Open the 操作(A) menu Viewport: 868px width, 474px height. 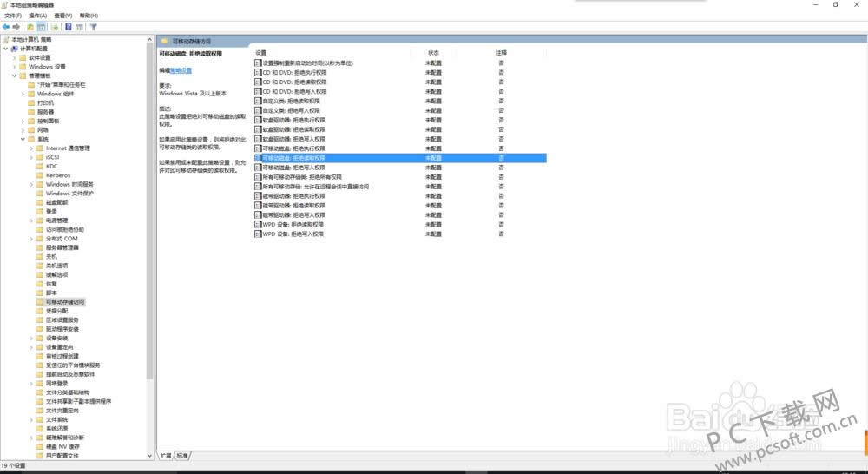(37, 16)
